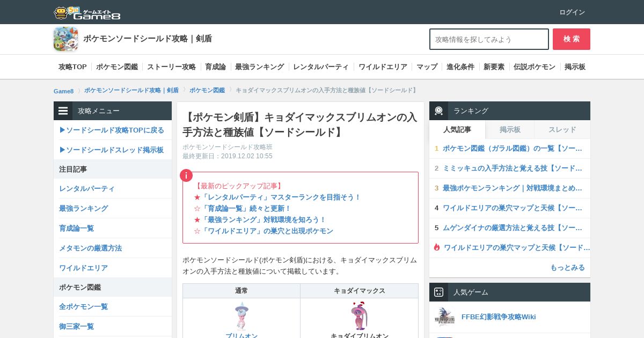Select the 人気記事 ranking tab
The height and width of the screenshot is (338, 644).
tap(457, 130)
